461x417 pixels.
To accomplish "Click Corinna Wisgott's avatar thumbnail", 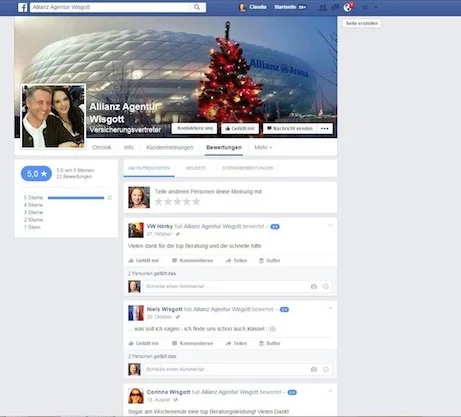I will pyautogui.click(x=136, y=396).
